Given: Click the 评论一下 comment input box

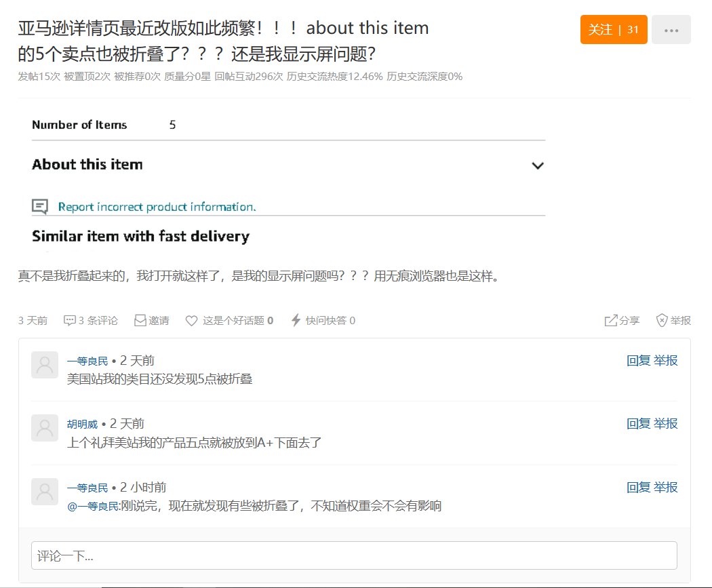Looking at the screenshot, I should point(354,555).
